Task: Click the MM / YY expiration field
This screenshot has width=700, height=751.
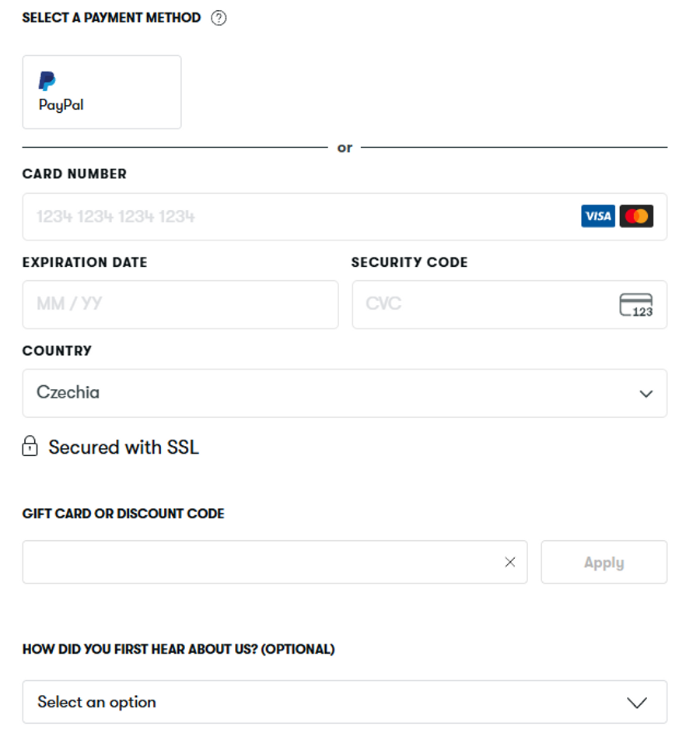Action: point(180,304)
